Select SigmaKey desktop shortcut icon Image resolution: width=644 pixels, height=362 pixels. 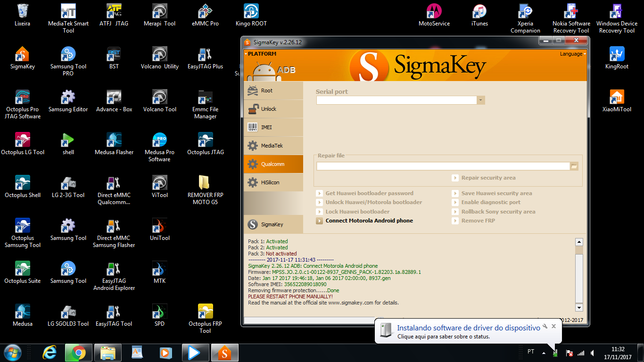[x=22, y=58]
